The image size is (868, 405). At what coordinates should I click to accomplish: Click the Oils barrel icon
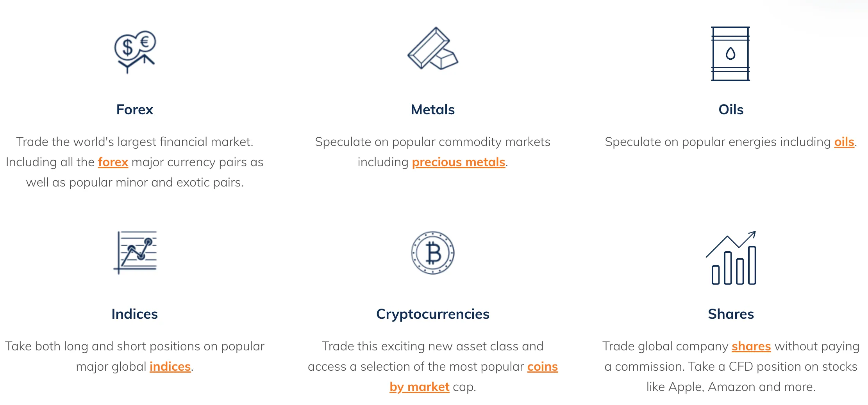730,54
